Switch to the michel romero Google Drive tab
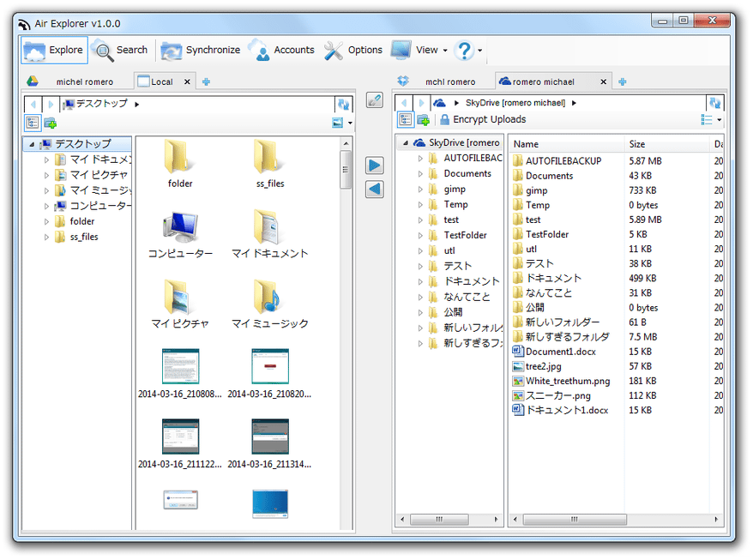Viewport: 753px width, 560px height. (77, 81)
